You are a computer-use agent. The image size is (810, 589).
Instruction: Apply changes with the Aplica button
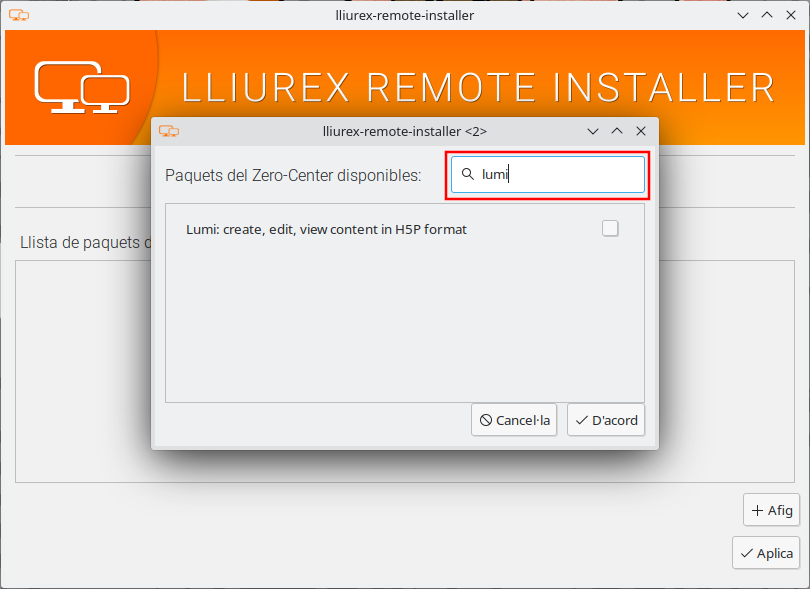pos(766,553)
